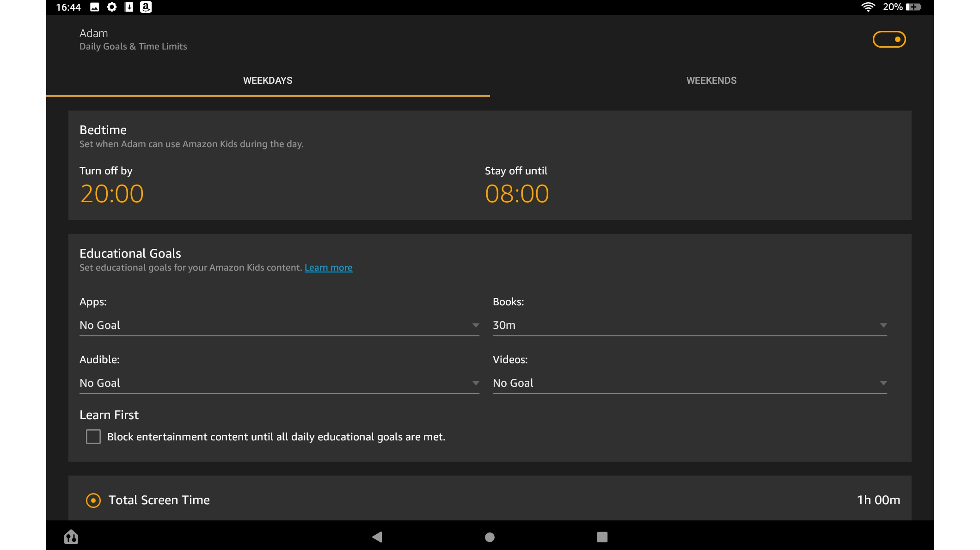Tap the Amazon Kids profile icon in navigation bar
Image resolution: width=980 pixels, height=550 pixels.
click(71, 537)
